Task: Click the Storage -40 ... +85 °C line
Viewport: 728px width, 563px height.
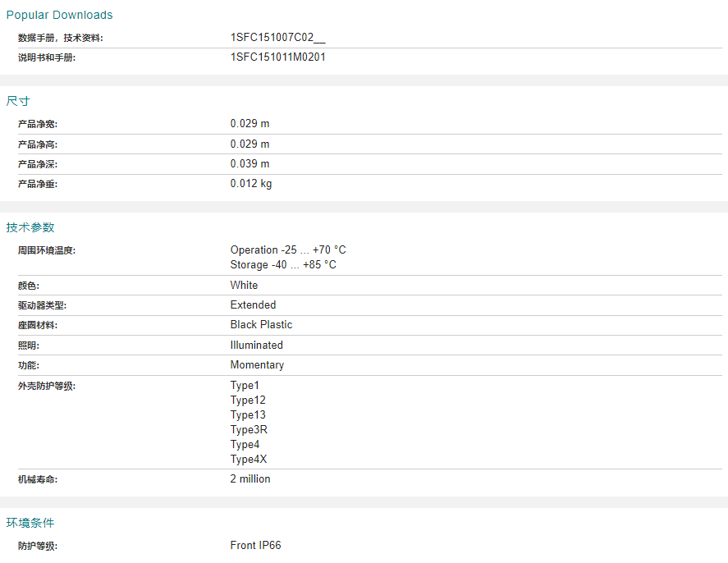Action: (283, 264)
